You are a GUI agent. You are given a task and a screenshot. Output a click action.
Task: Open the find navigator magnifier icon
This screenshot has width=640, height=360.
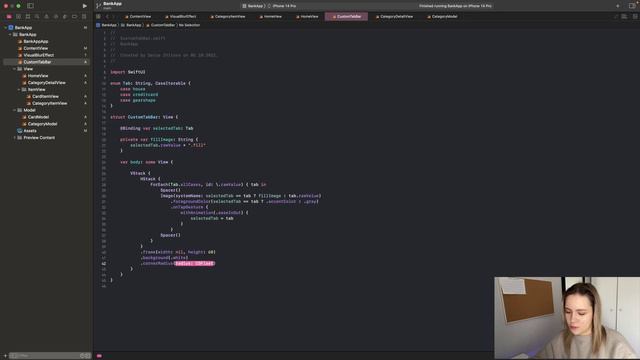tap(37, 17)
